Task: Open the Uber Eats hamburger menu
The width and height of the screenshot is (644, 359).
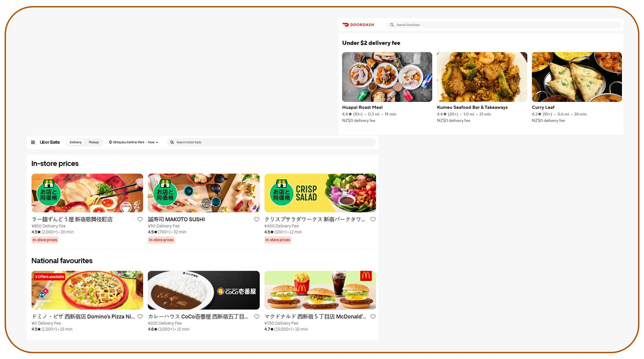Action: pos(33,142)
